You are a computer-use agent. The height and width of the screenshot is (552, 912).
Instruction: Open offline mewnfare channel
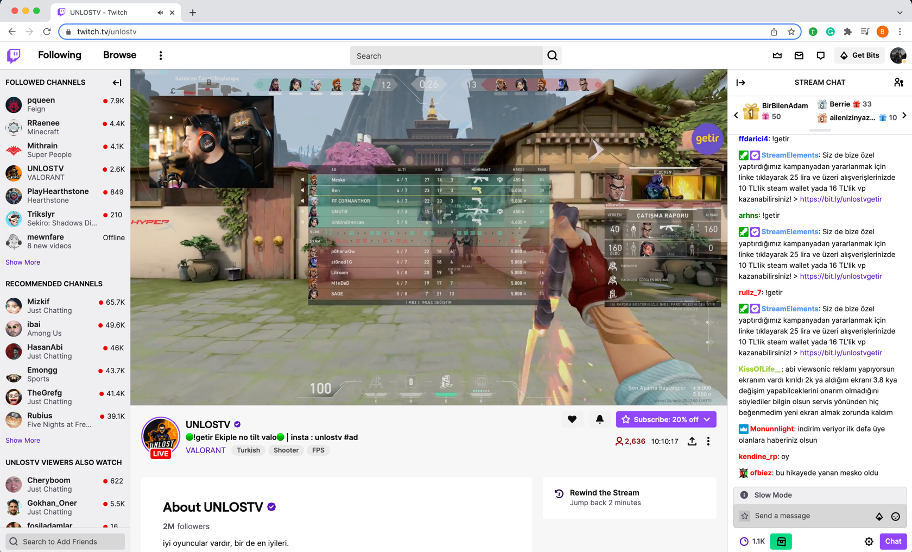point(65,241)
